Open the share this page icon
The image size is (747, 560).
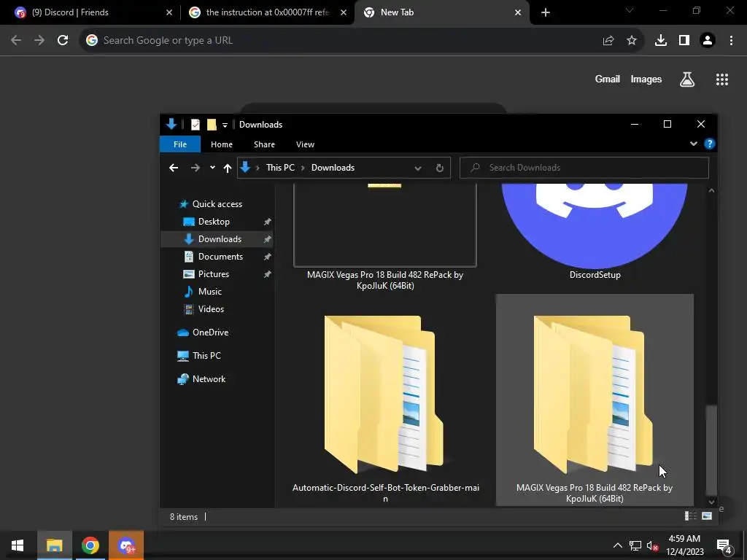tap(608, 41)
